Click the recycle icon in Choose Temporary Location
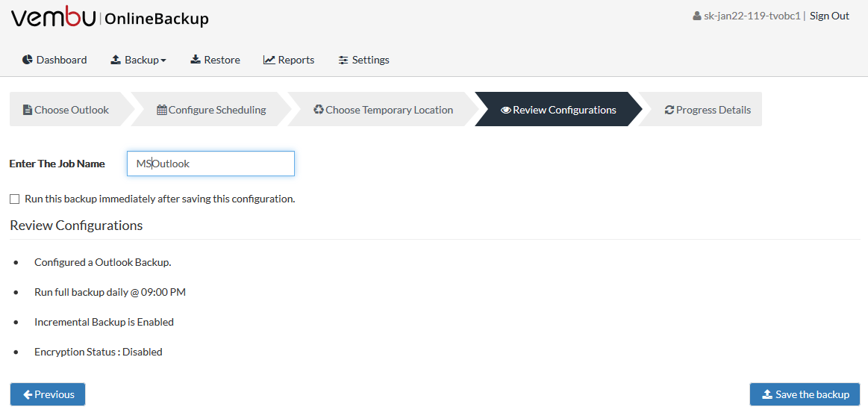 pos(318,110)
